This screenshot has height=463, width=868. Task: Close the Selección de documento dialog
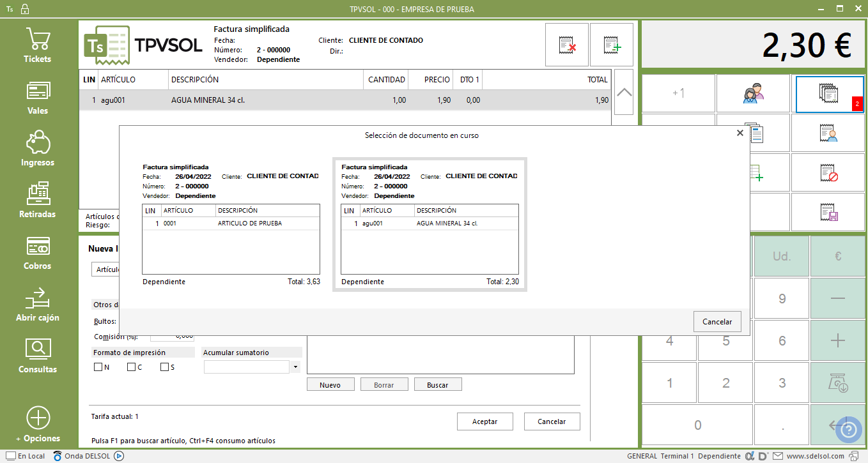tap(740, 133)
